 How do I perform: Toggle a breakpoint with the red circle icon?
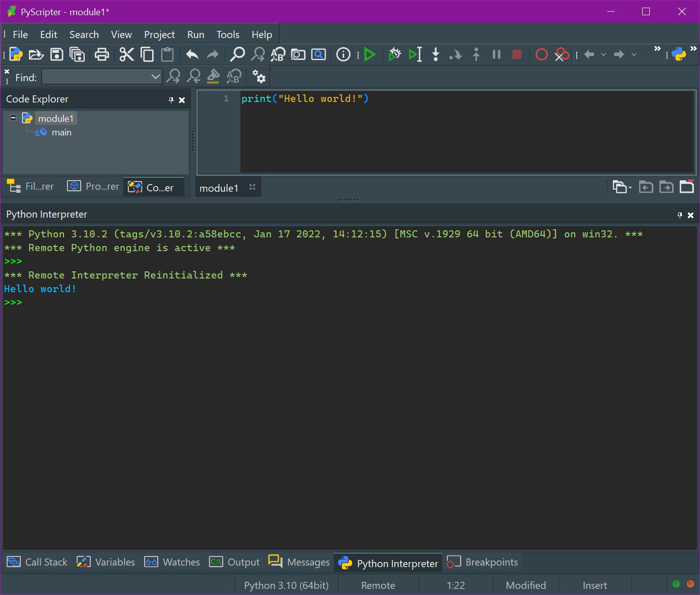pyautogui.click(x=541, y=54)
